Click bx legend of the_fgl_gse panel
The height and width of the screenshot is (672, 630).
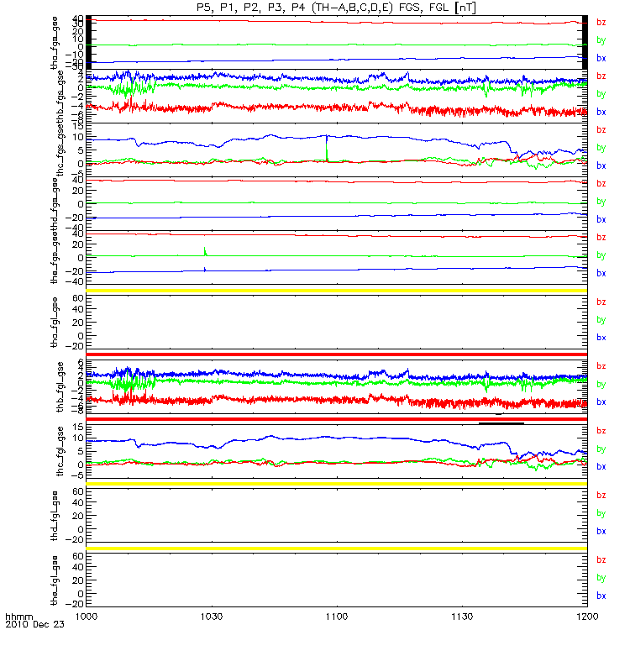(x=601, y=596)
